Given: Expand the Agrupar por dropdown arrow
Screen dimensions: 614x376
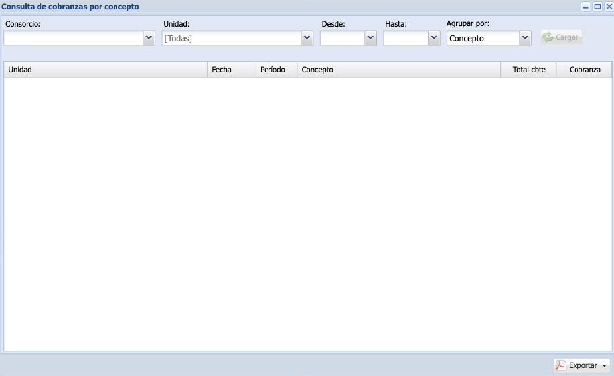Looking at the screenshot, I should coord(525,38).
